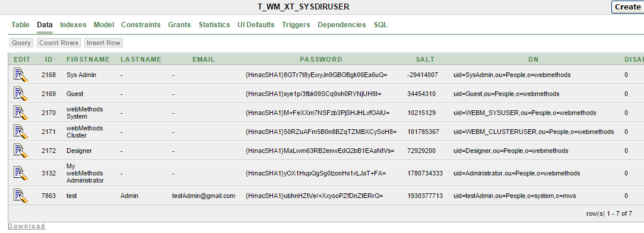Edit the testAdmin row 7863
The image size is (644, 233).
coord(21,196)
